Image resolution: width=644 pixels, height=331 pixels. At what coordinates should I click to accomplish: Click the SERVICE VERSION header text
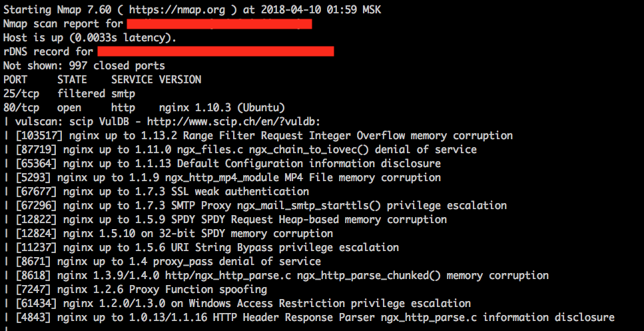(156, 79)
